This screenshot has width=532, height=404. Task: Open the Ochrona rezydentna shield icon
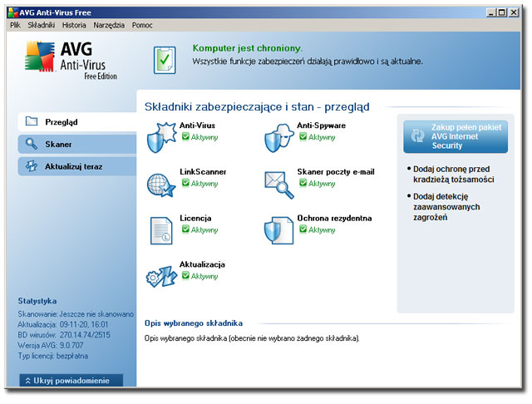(x=278, y=230)
